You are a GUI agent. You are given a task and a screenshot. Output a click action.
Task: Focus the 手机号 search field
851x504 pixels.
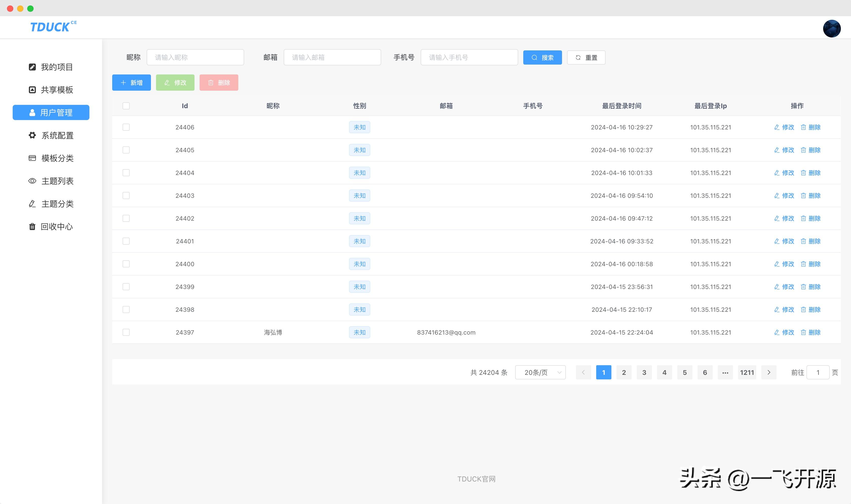(x=469, y=57)
